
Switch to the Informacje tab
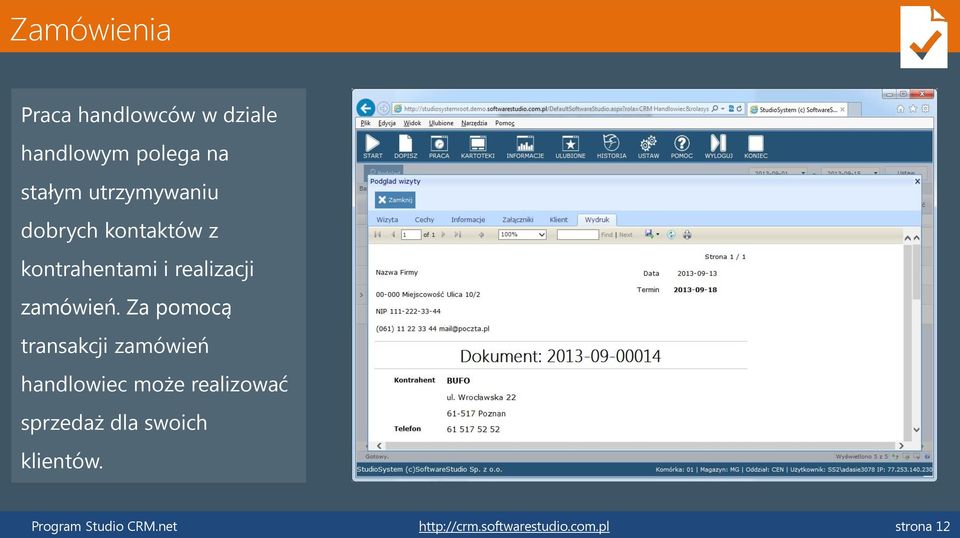coord(468,220)
